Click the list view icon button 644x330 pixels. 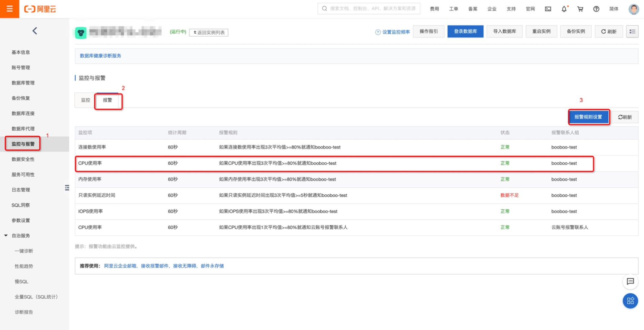pos(632,32)
